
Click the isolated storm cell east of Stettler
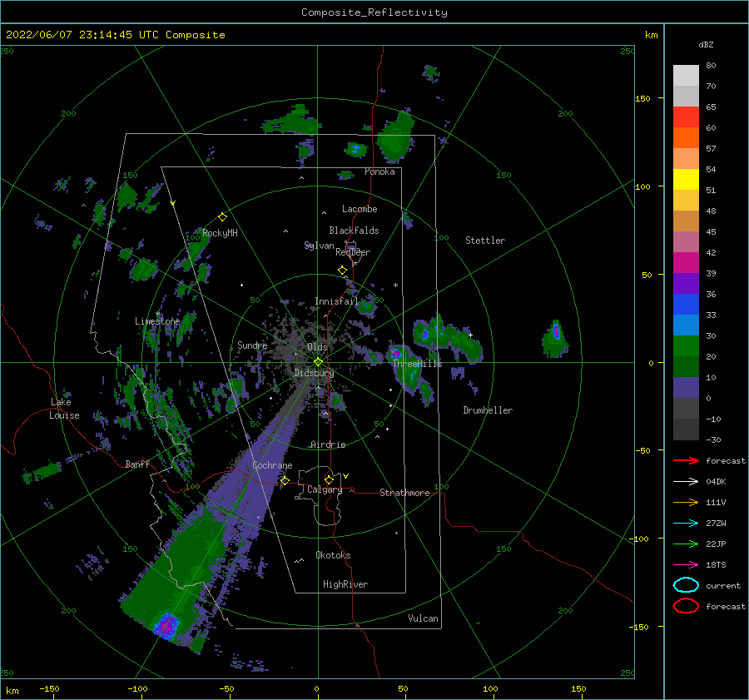[x=555, y=338]
